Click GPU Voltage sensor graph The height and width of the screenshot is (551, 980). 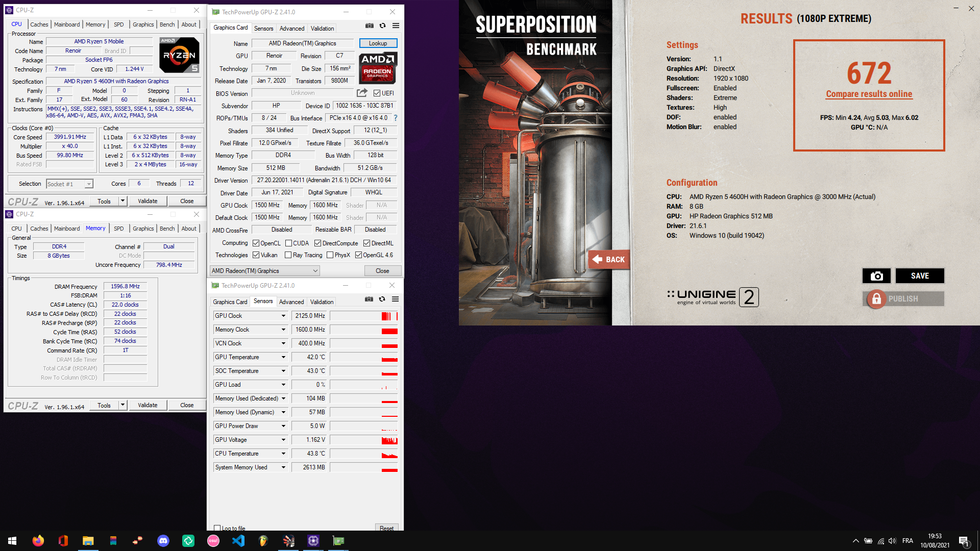pyautogui.click(x=364, y=440)
